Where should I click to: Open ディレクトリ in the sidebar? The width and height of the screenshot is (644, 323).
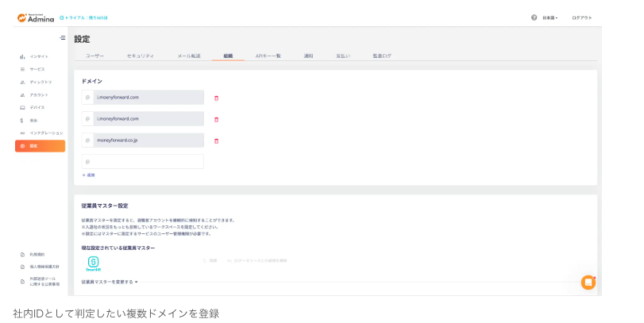pos(37,82)
